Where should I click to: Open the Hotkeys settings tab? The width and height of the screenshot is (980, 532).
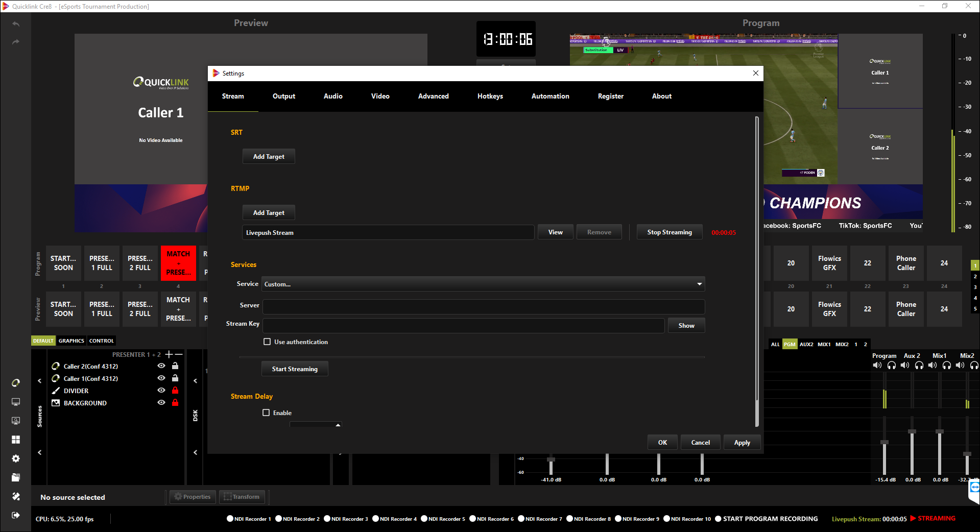point(490,96)
